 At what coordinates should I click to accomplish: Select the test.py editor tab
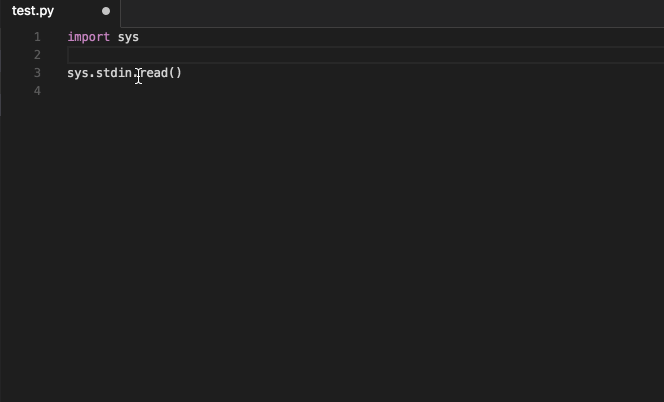pyautogui.click(x=60, y=12)
